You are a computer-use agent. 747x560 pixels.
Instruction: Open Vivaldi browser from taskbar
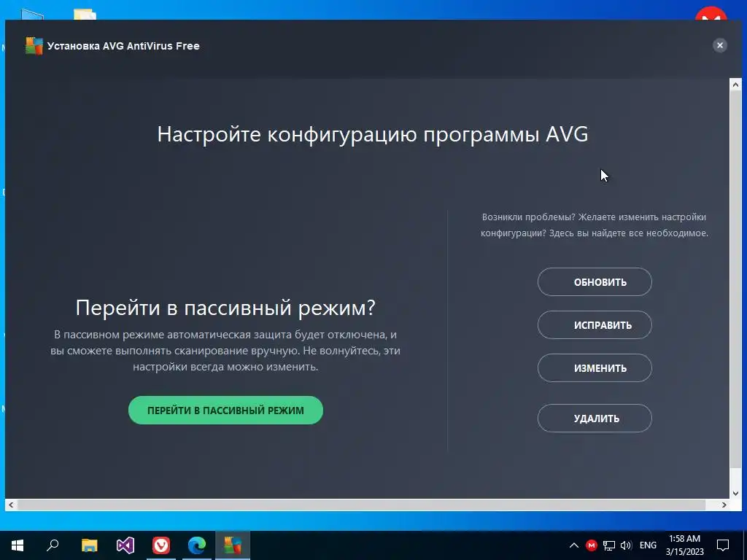pyautogui.click(x=161, y=545)
